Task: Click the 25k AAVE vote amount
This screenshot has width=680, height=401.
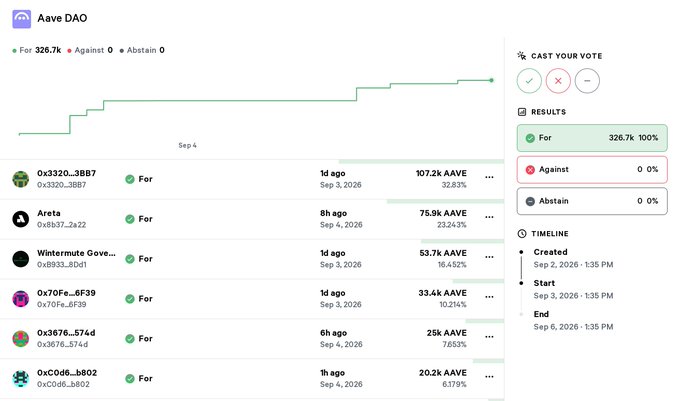Action: point(447,333)
